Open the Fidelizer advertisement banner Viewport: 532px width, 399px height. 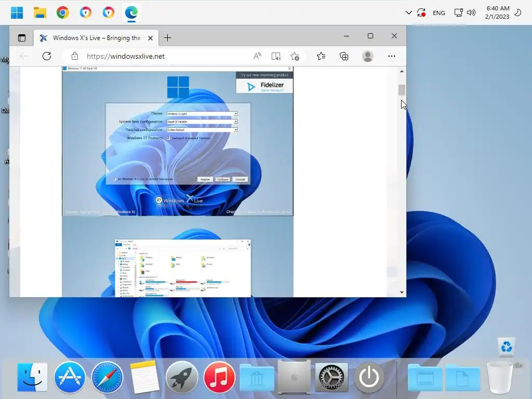(264, 83)
